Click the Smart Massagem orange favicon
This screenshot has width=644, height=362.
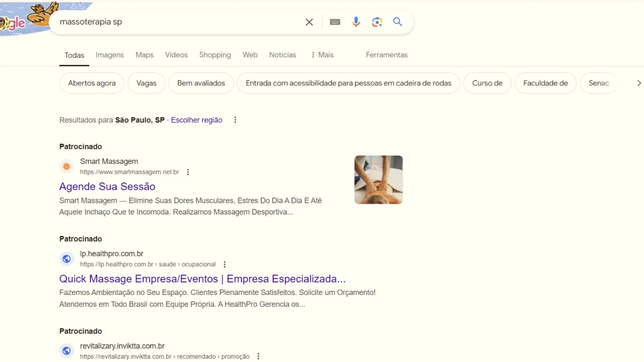tap(67, 167)
